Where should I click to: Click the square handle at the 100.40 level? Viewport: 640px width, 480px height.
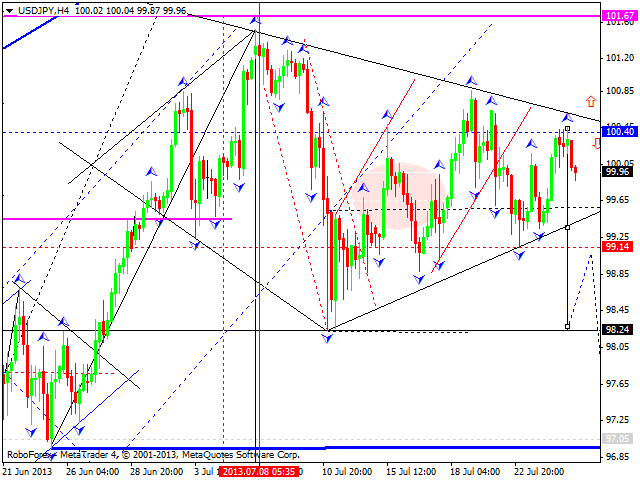coord(568,129)
